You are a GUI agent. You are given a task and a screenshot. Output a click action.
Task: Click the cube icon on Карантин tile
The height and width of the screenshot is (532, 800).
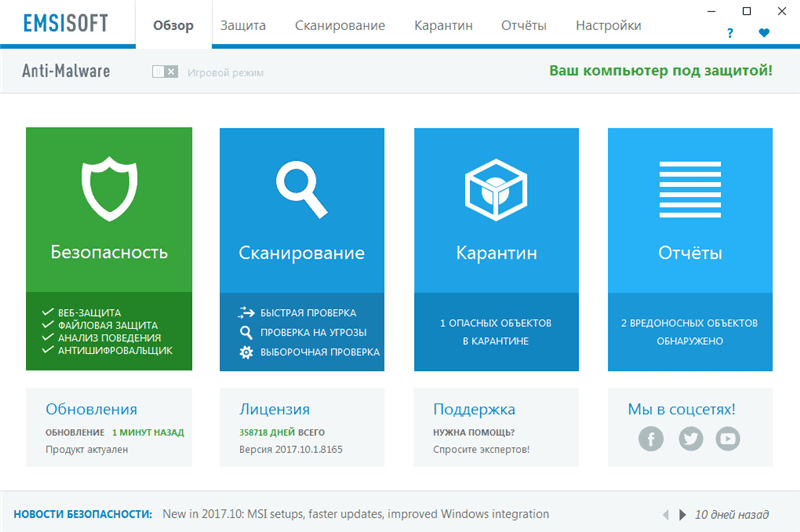(x=495, y=190)
